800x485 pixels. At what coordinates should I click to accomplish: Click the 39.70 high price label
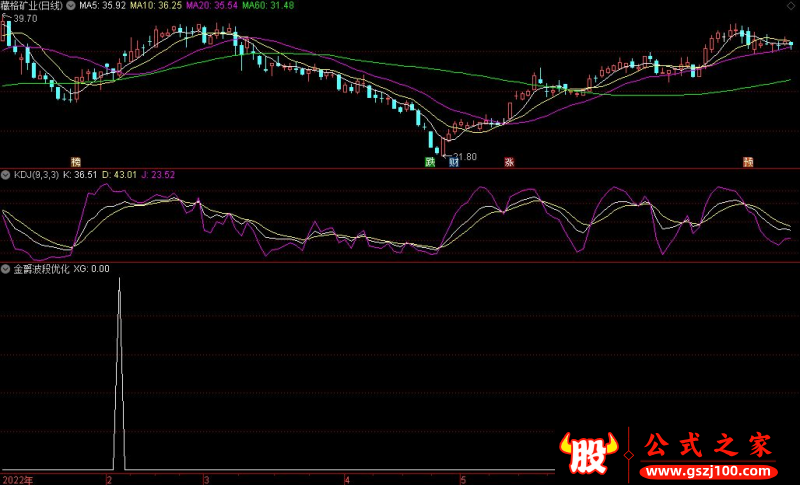click(25, 19)
